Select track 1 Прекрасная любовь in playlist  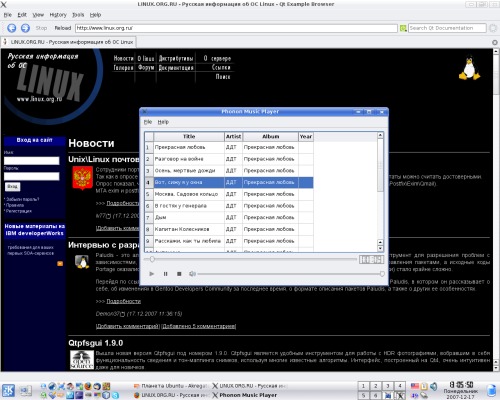(x=229, y=147)
